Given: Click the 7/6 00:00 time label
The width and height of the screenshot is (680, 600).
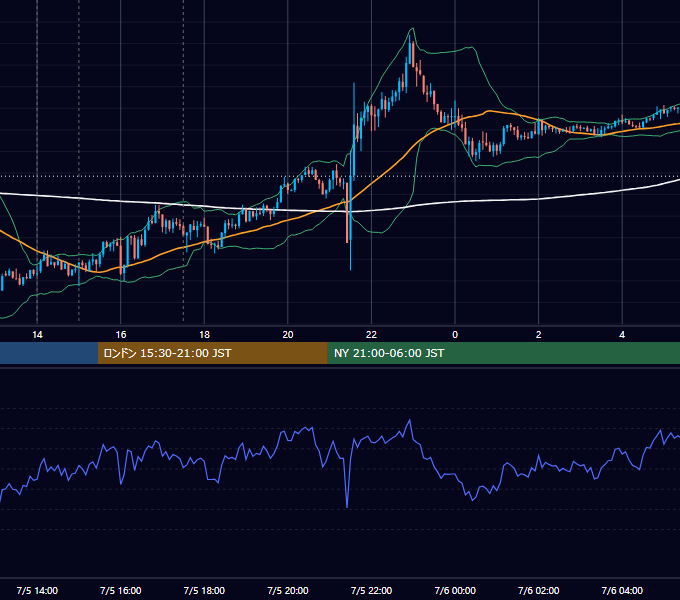Looking at the screenshot, I should point(455,590).
